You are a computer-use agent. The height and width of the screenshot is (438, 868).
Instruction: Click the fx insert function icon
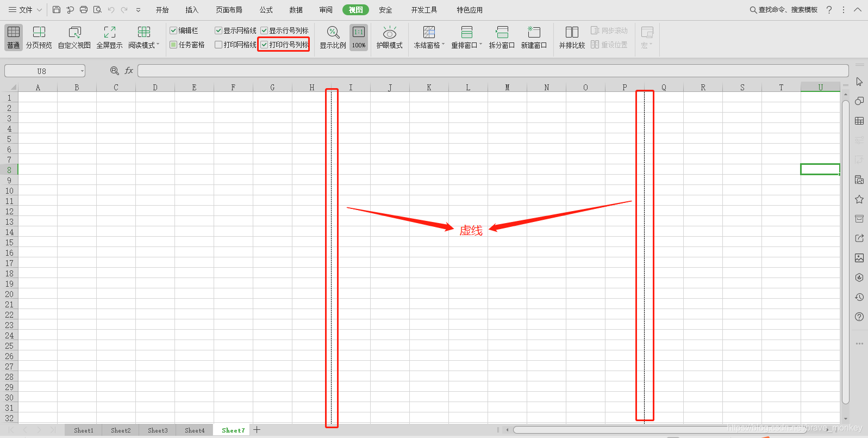point(129,71)
